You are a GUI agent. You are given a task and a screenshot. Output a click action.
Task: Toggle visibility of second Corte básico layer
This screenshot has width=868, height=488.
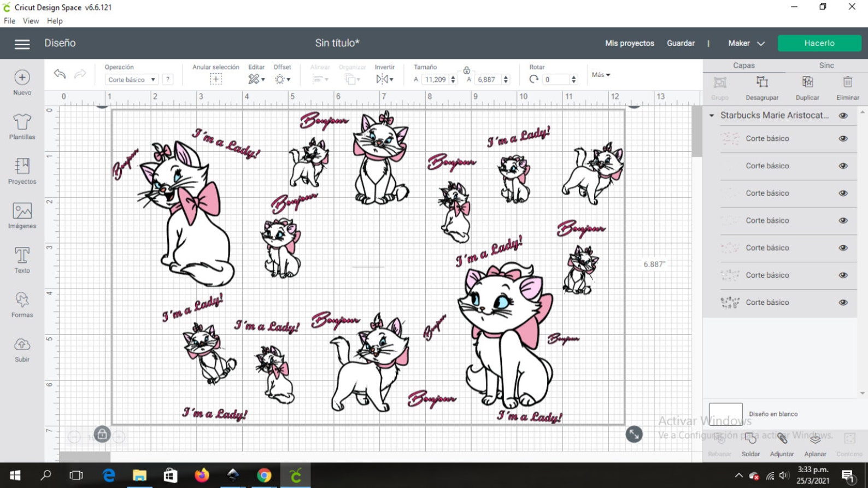click(x=843, y=166)
